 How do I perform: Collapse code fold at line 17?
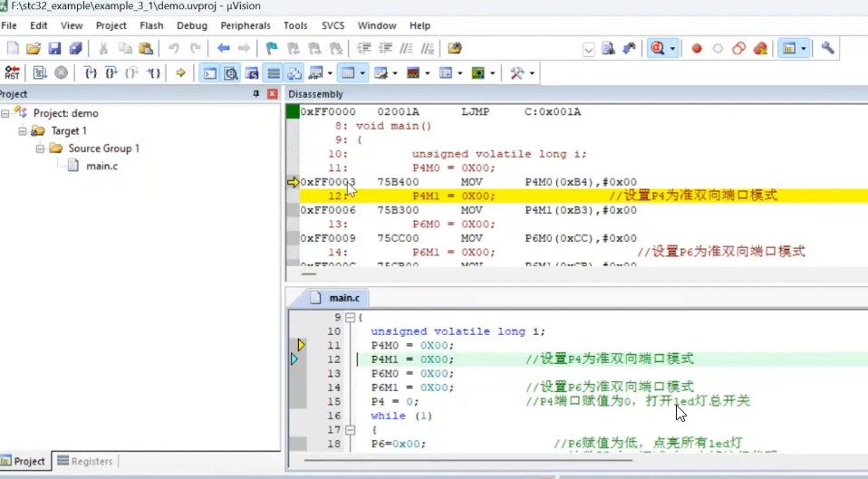coord(350,430)
